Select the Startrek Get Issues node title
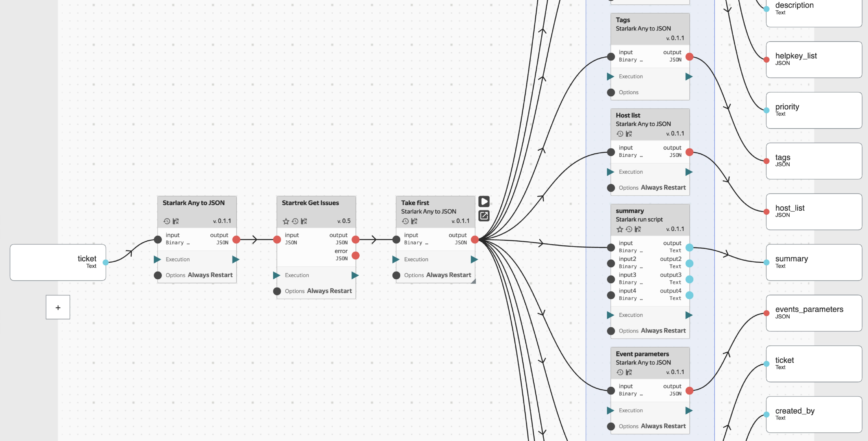Screen dimensions: 868x441 coord(310,203)
